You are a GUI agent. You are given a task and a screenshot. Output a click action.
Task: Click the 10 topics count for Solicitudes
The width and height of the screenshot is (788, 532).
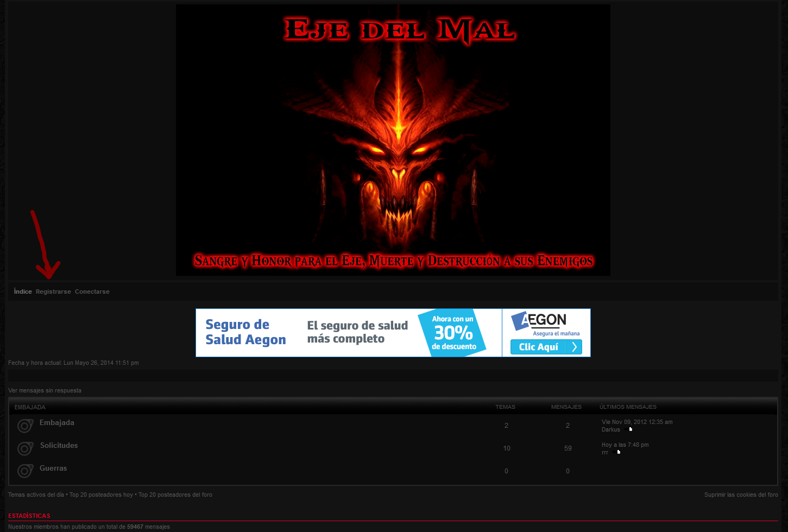(x=507, y=448)
